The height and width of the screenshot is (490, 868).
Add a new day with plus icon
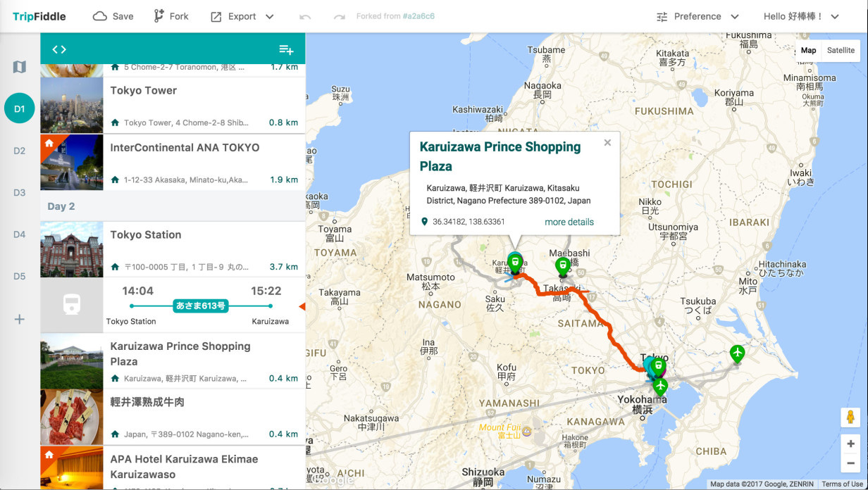[x=20, y=319]
